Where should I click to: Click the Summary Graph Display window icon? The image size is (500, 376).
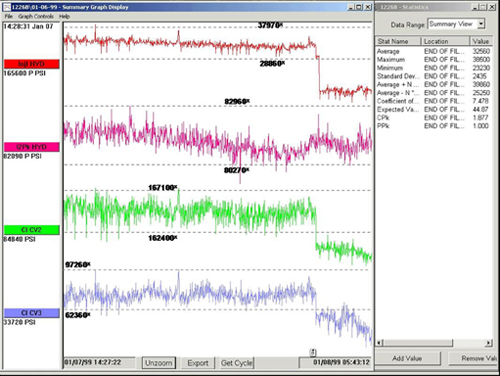coord(7,7)
